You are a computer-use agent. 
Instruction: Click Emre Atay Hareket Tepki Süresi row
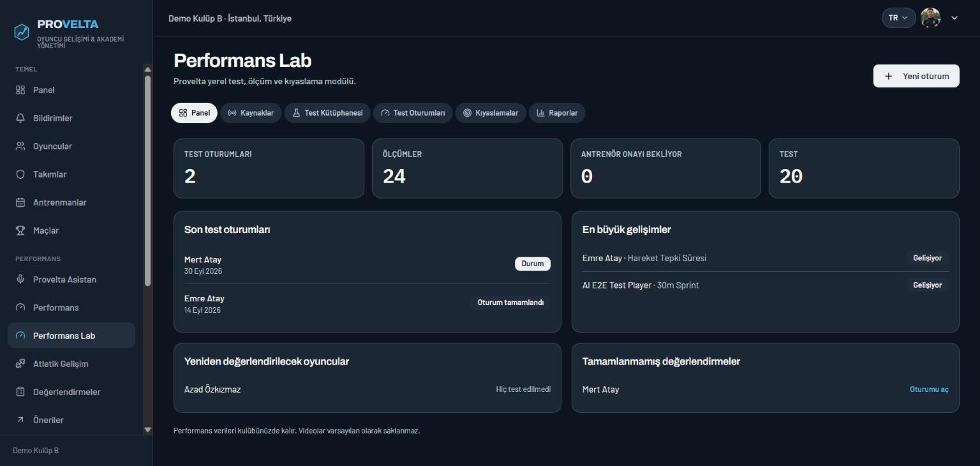[x=766, y=259]
